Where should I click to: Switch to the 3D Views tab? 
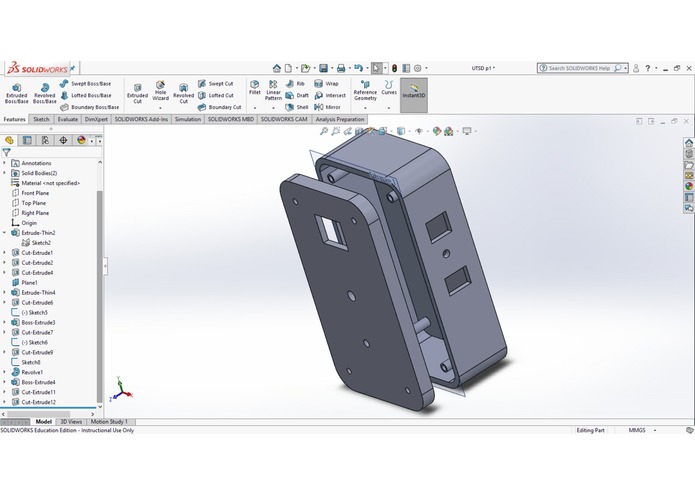pyautogui.click(x=71, y=422)
